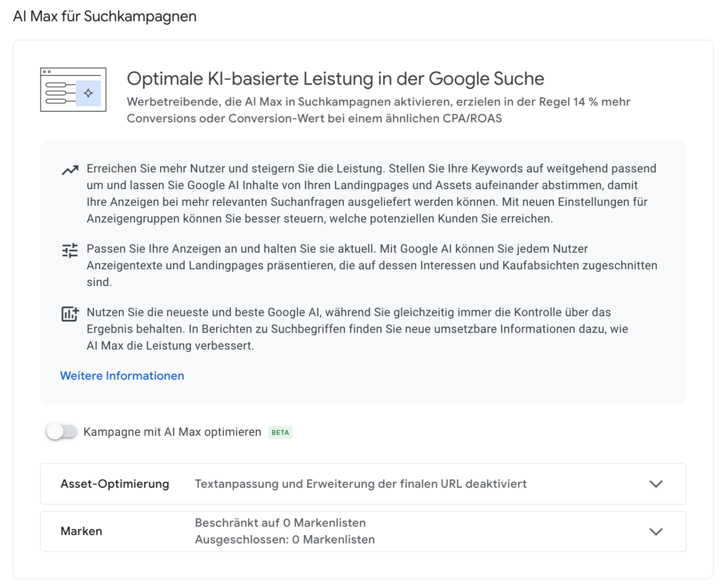Select the 'Textanpassung und Erweiterung' status text
Image resolution: width=725 pixels, height=588 pixels.
click(x=361, y=484)
